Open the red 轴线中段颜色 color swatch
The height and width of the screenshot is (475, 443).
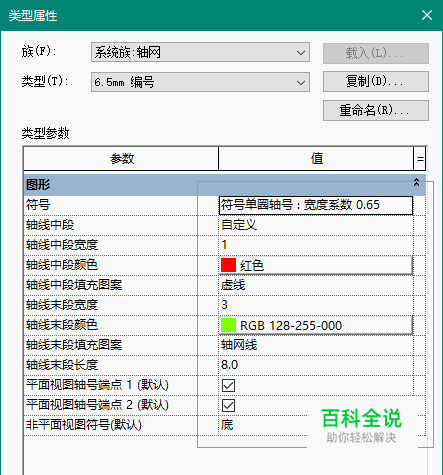(x=316, y=265)
